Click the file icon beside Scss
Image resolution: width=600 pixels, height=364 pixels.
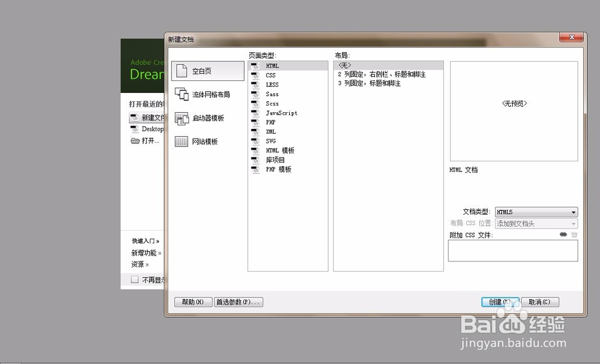click(x=256, y=104)
